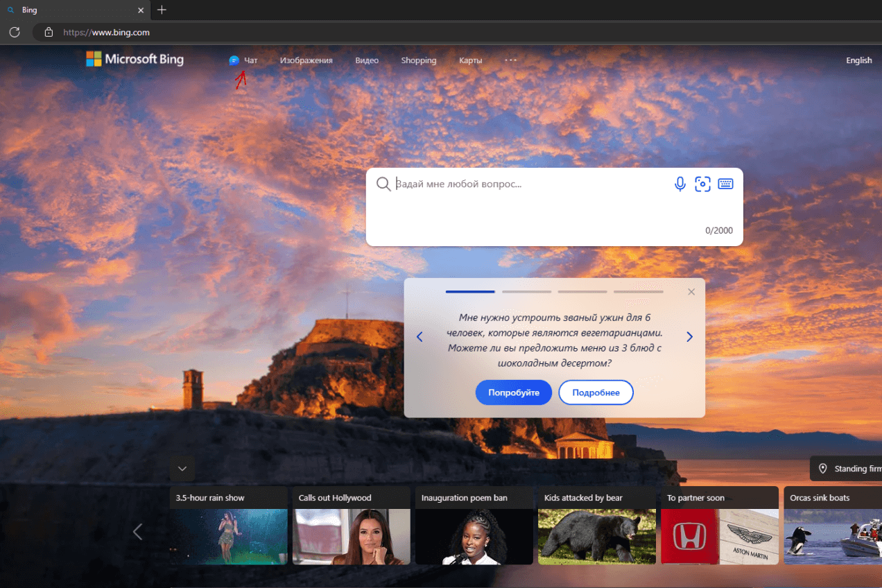Viewport: 882px width, 588px height.
Task: Click the Подробнее button
Action: 596,392
